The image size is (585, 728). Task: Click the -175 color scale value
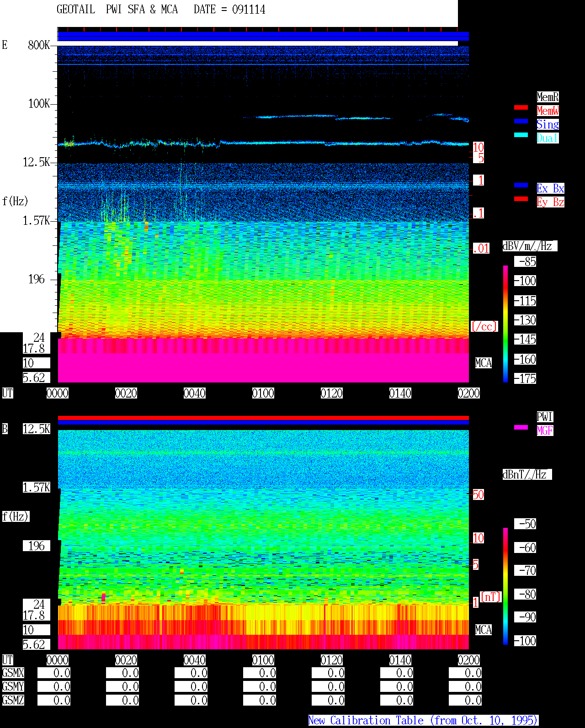tap(526, 379)
